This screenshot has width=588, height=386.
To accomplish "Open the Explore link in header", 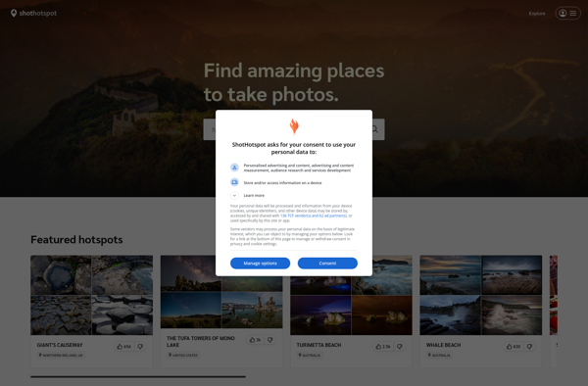I will [537, 14].
